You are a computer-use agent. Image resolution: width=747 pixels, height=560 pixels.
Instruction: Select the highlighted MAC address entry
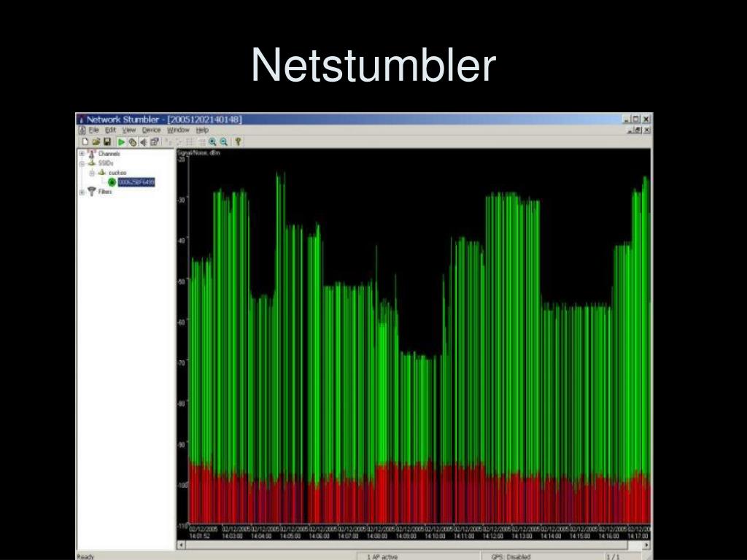click(x=136, y=182)
